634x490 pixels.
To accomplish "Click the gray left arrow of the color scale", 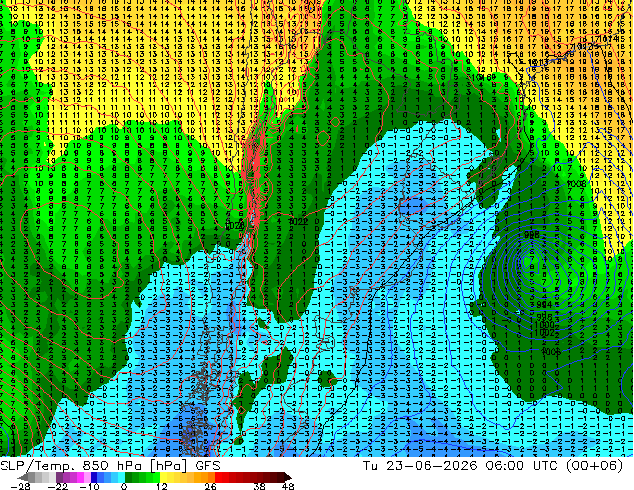I will pos(23,477).
